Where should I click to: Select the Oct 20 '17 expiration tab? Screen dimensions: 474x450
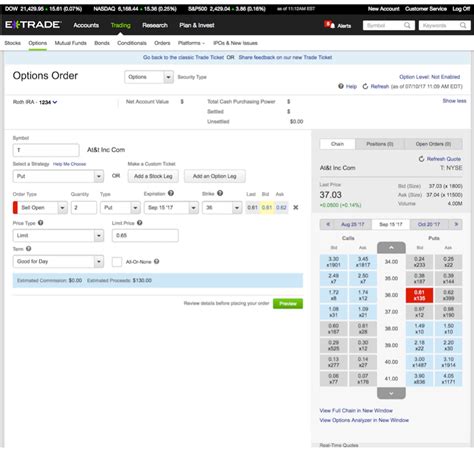click(429, 224)
